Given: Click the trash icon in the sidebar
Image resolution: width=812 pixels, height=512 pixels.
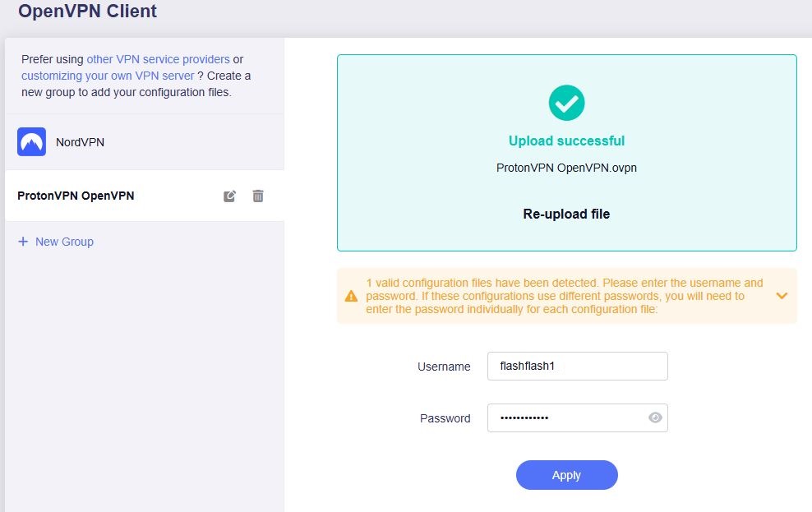Looking at the screenshot, I should pyautogui.click(x=257, y=196).
